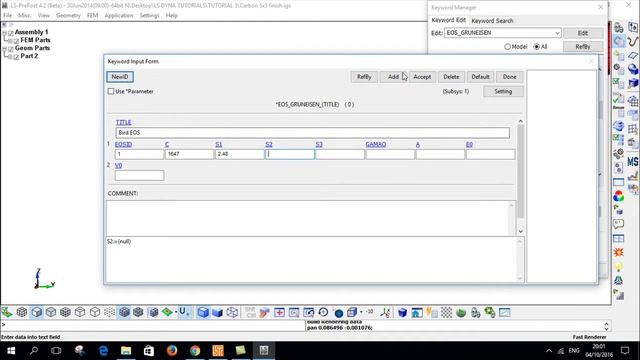Click the S3 input field
This screenshot has height=360, width=640.
[340, 154]
